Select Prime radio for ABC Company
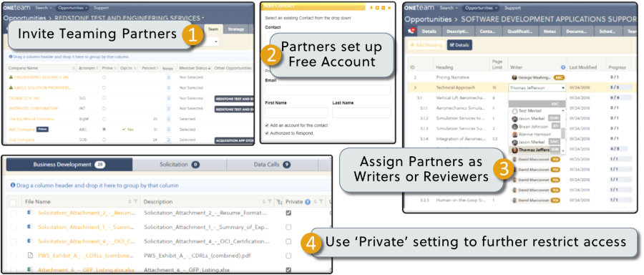 tap(104, 130)
